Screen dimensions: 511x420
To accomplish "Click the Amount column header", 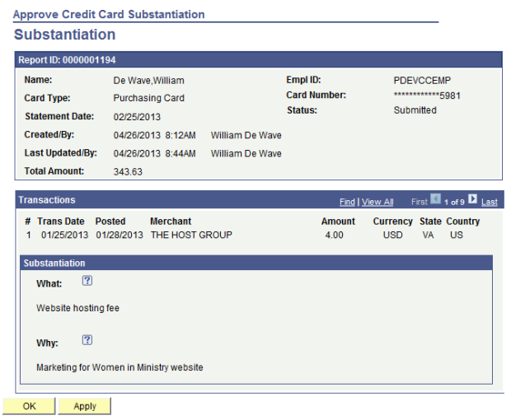I will [338, 222].
